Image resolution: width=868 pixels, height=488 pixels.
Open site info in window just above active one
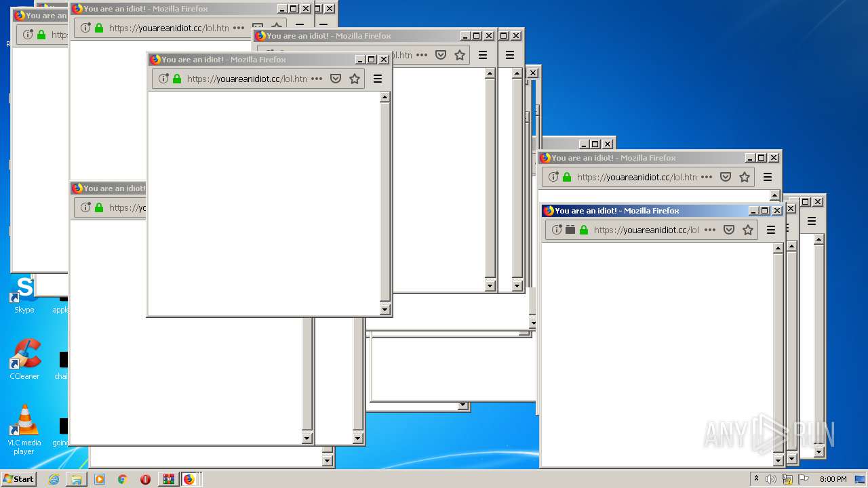tap(553, 177)
